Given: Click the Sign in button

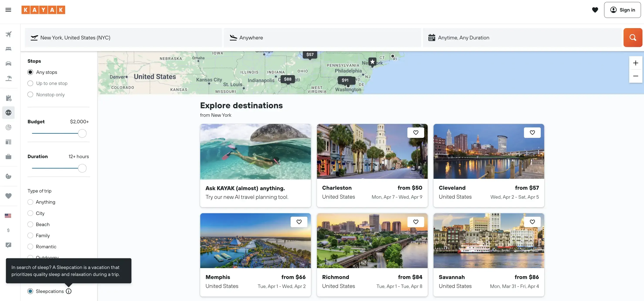Looking at the screenshot, I should [622, 10].
